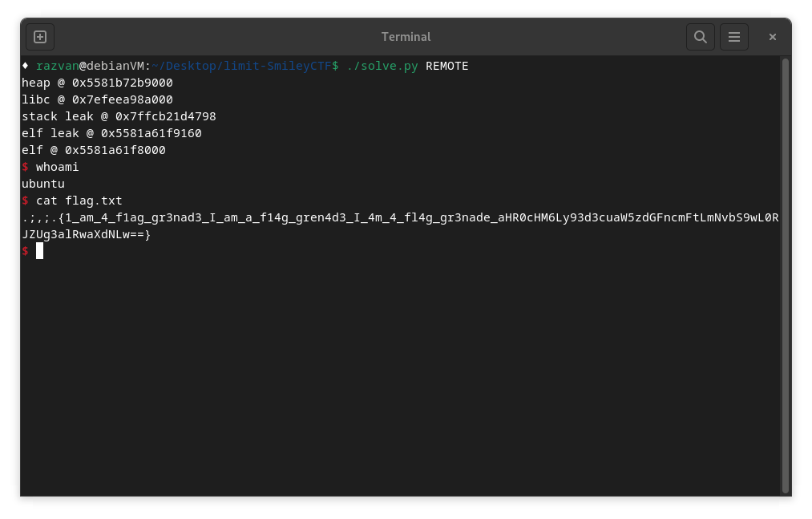Screen dimensions: 812x519
Task: Click the whoami command
Action: pos(57,167)
